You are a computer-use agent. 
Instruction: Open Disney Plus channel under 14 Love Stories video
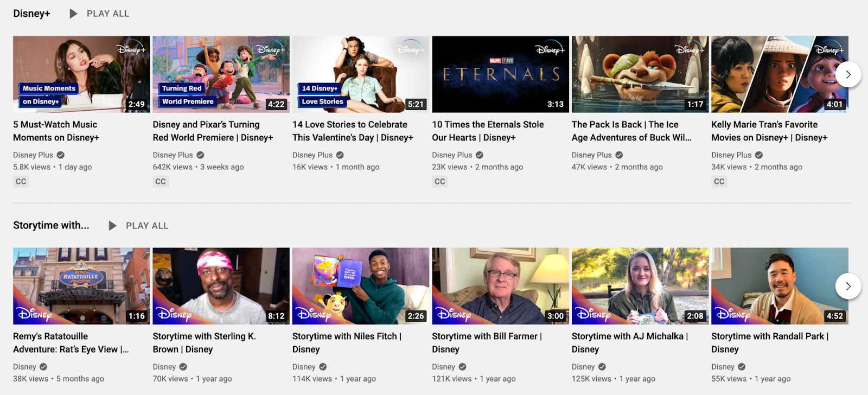pyautogui.click(x=312, y=155)
